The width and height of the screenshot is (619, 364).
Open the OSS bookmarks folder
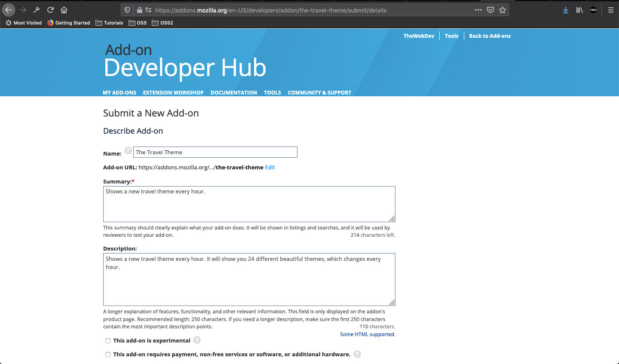(x=138, y=23)
